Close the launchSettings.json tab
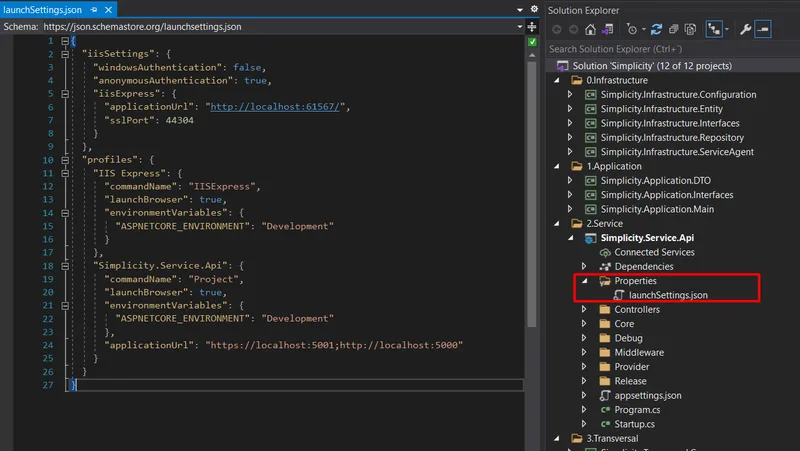Image resolution: width=800 pixels, height=451 pixels. [108, 10]
